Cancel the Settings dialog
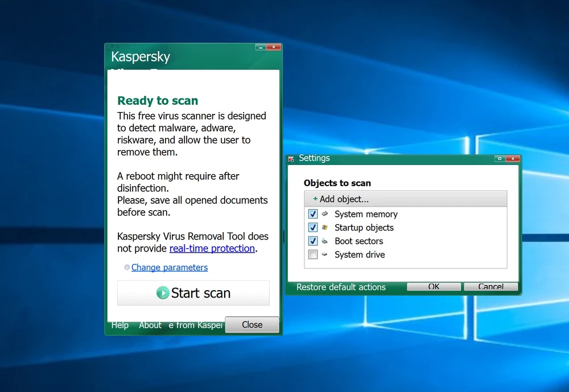 pos(490,287)
